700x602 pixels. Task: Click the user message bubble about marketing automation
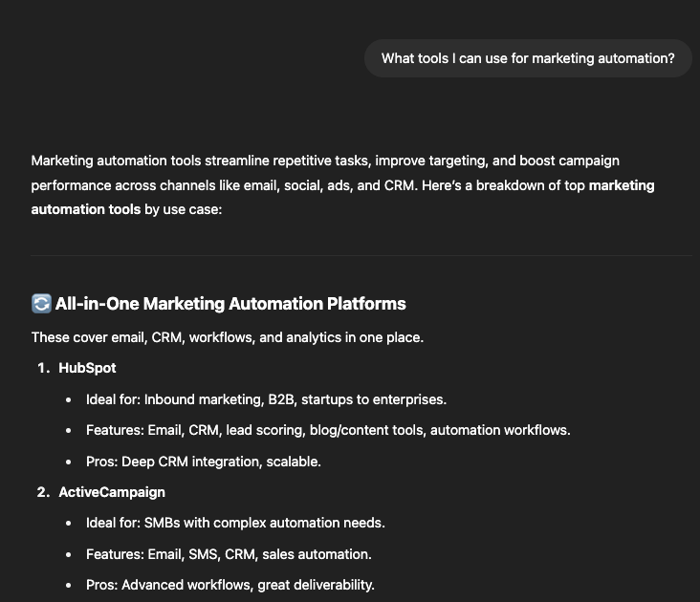coord(528,58)
